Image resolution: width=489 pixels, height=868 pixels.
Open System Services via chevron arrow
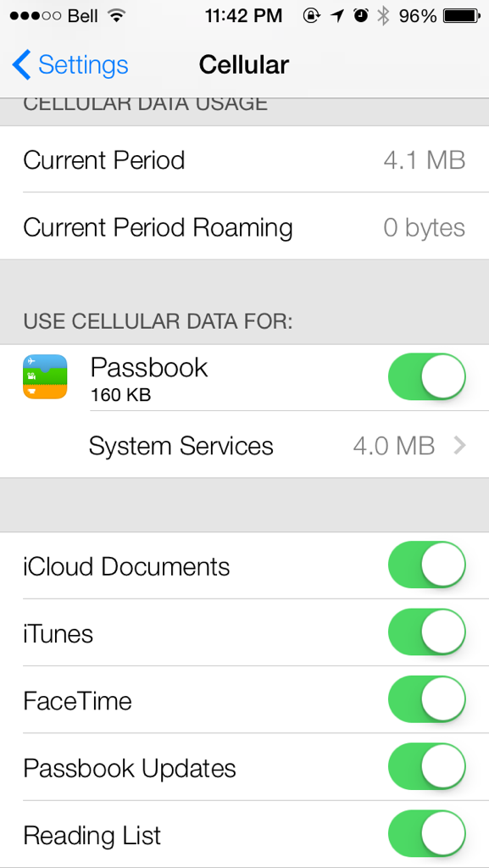point(459,445)
